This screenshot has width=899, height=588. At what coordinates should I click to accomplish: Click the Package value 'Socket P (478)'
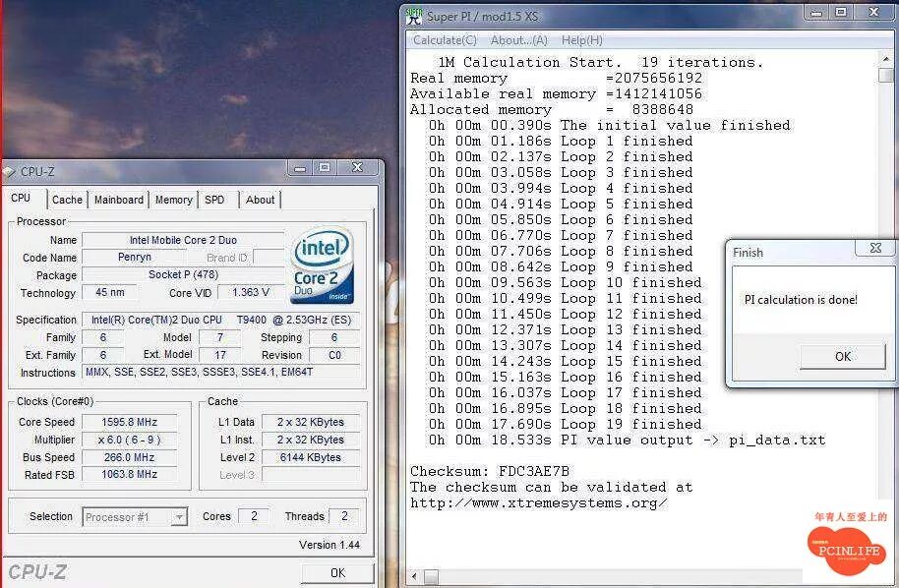coord(183,274)
